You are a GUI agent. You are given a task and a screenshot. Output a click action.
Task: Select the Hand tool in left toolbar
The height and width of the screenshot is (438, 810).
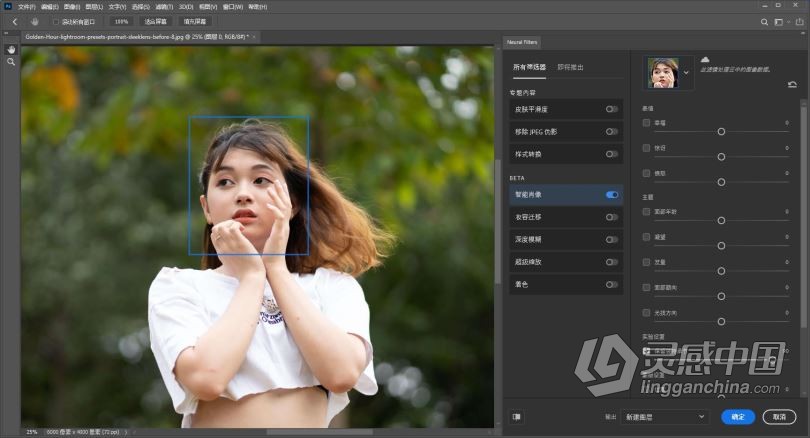point(11,50)
